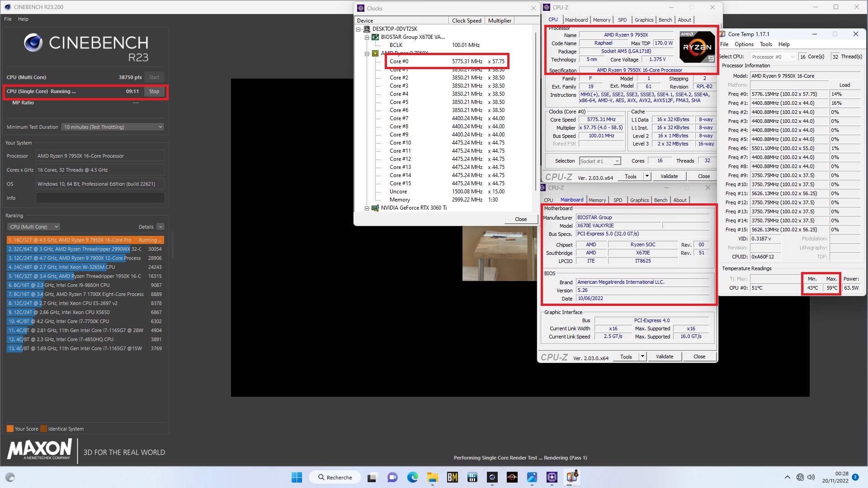The width and height of the screenshot is (868, 488).
Task: Open the Photos app in the taskbar
Action: (532, 477)
